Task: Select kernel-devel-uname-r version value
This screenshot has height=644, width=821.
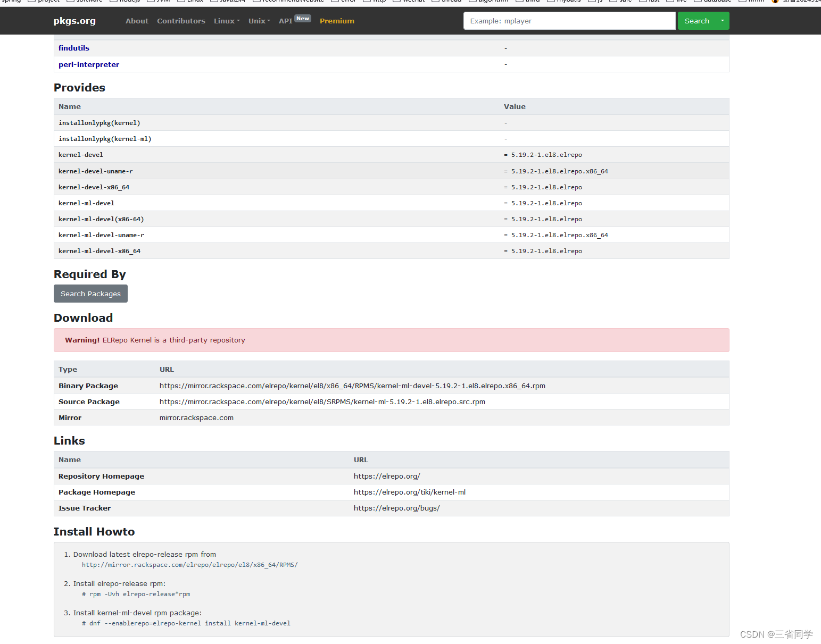Action: [556, 171]
